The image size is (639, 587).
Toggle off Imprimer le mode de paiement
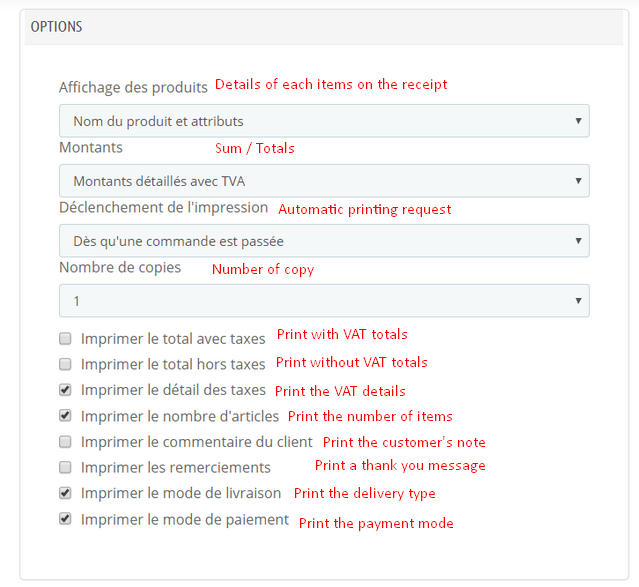[65, 519]
